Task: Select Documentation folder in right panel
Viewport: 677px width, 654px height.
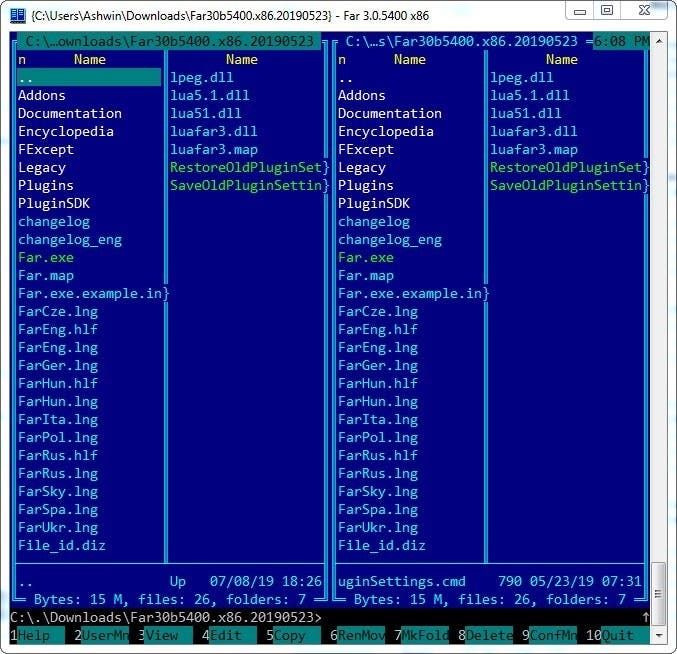Action: pos(390,114)
